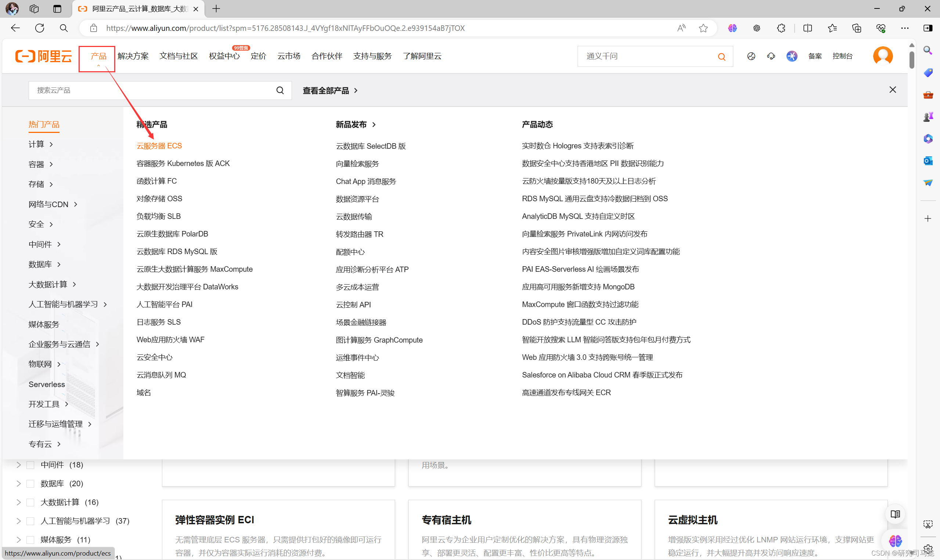This screenshot has height=560, width=940.
Task: Open the read aloud icon
Action: point(681,28)
